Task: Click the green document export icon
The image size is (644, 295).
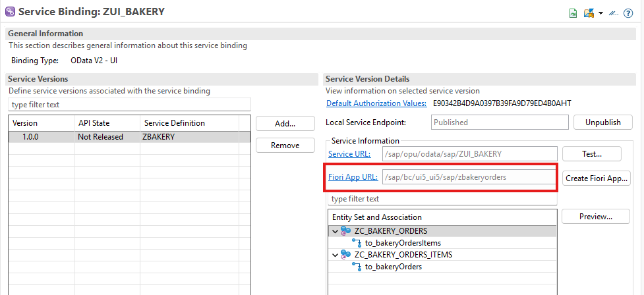Action: [x=573, y=13]
